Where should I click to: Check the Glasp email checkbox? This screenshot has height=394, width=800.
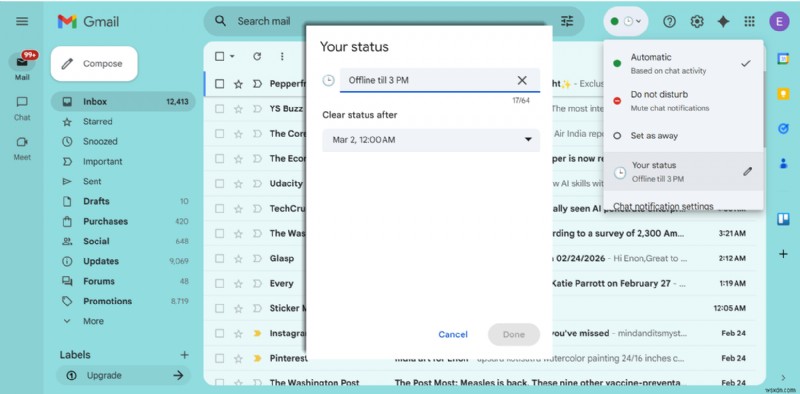coord(219,258)
